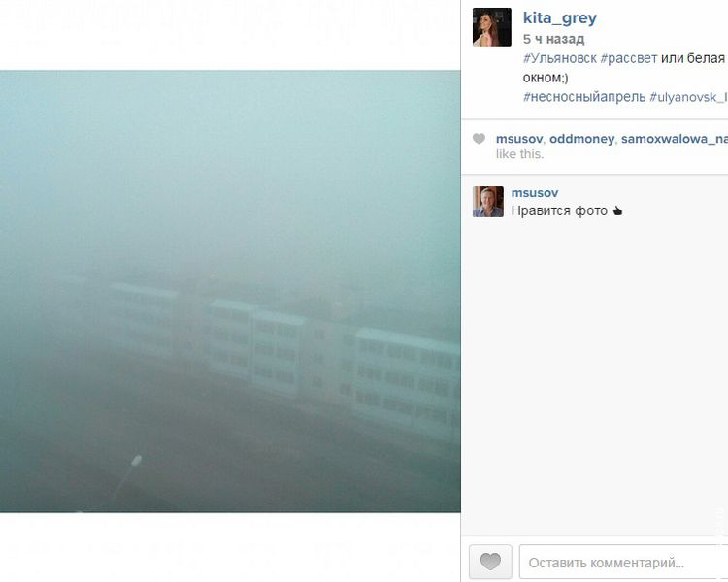Open the #Ульяновск hashtag
The width and height of the screenshot is (728, 582).
coord(559,58)
